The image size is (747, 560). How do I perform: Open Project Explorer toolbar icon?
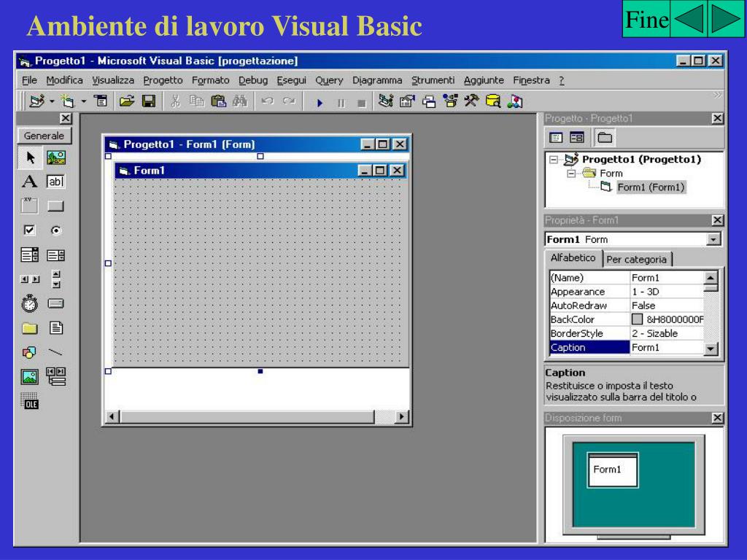click(385, 101)
